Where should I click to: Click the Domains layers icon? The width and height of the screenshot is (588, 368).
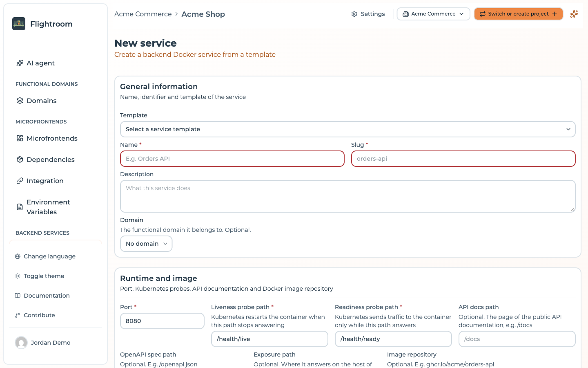coord(20,101)
